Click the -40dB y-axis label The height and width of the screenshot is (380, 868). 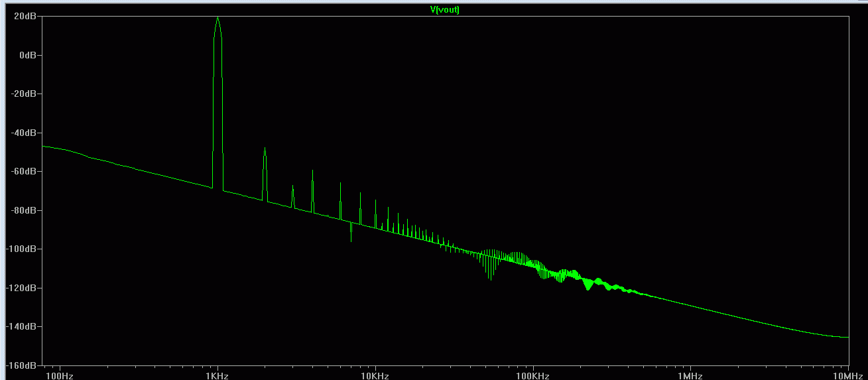(x=23, y=133)
